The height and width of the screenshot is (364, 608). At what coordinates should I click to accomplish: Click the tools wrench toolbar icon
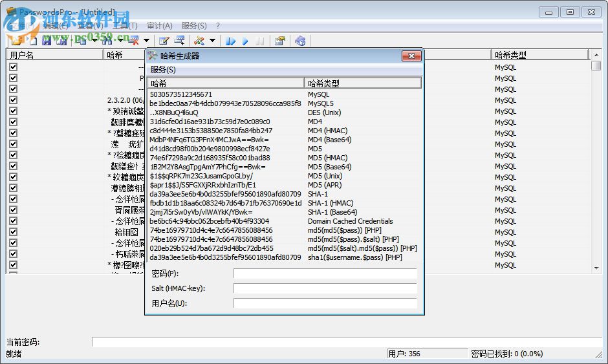(199, 40)
